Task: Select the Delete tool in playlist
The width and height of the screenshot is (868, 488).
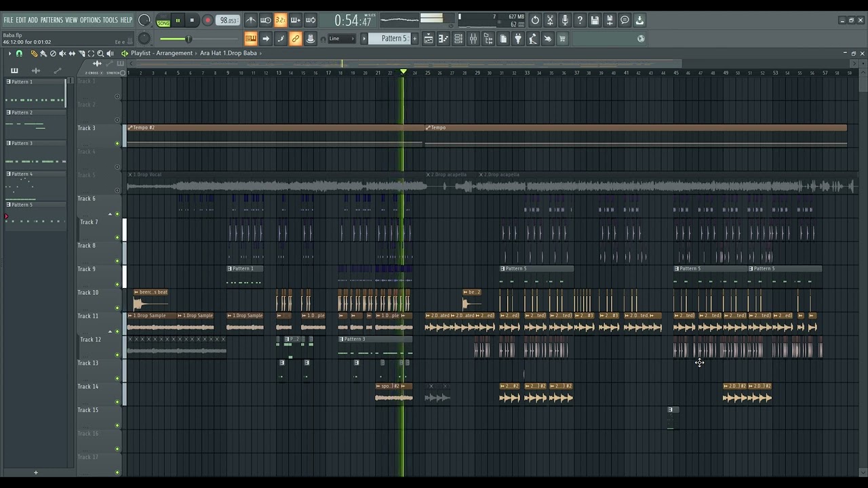Action: (x=53, y=53)
